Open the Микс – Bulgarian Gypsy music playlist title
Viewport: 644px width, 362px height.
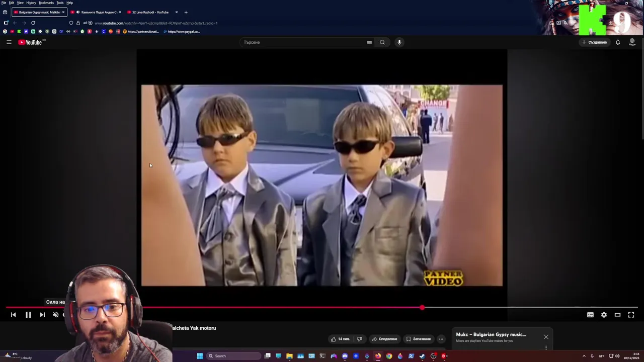click(491, 334)
